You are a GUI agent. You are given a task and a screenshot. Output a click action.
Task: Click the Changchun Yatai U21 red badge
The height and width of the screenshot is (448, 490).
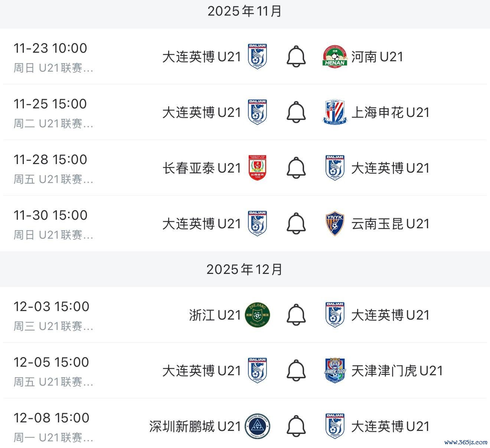tap(258, 168)
